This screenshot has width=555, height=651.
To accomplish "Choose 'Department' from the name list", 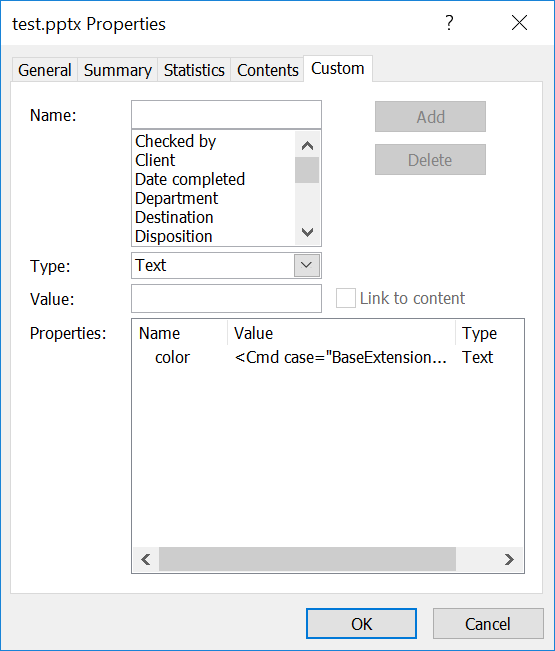I will point(176,198).
